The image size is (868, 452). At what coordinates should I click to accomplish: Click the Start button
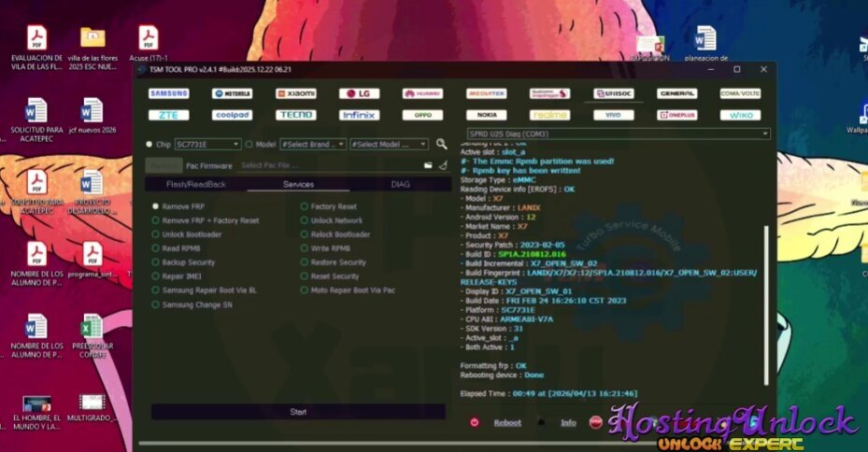[x=298, y=412]
